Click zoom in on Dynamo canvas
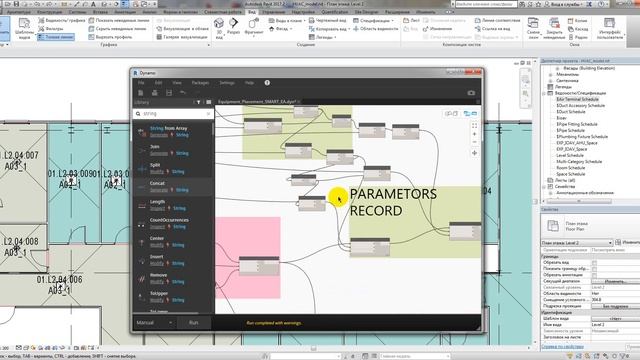Image resolution: width=640 pixels, height=360 pixels. point(474,134)
